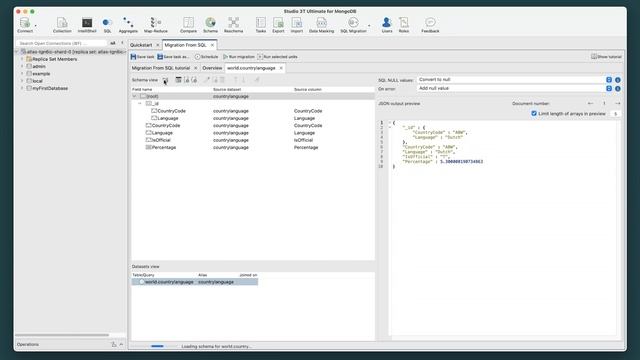
Task: Open the Feedback dialog
Action: pos(430,24)
